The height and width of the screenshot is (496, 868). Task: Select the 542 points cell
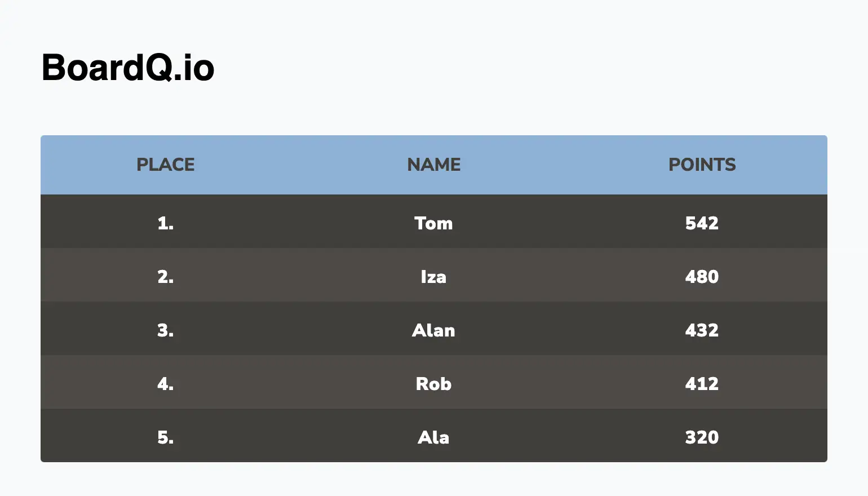coord(702,223)
